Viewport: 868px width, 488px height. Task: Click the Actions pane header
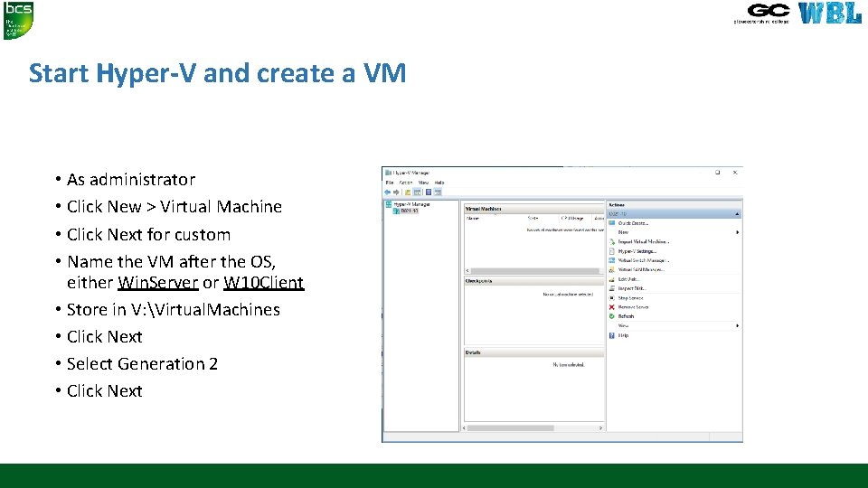tap(675, 205)
